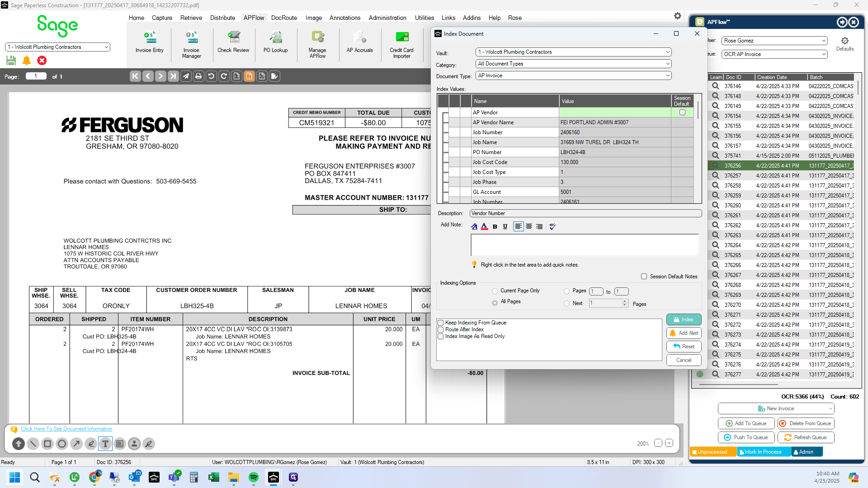Click the orange alert bell icon
868x488 pixels.
point(27,61)
